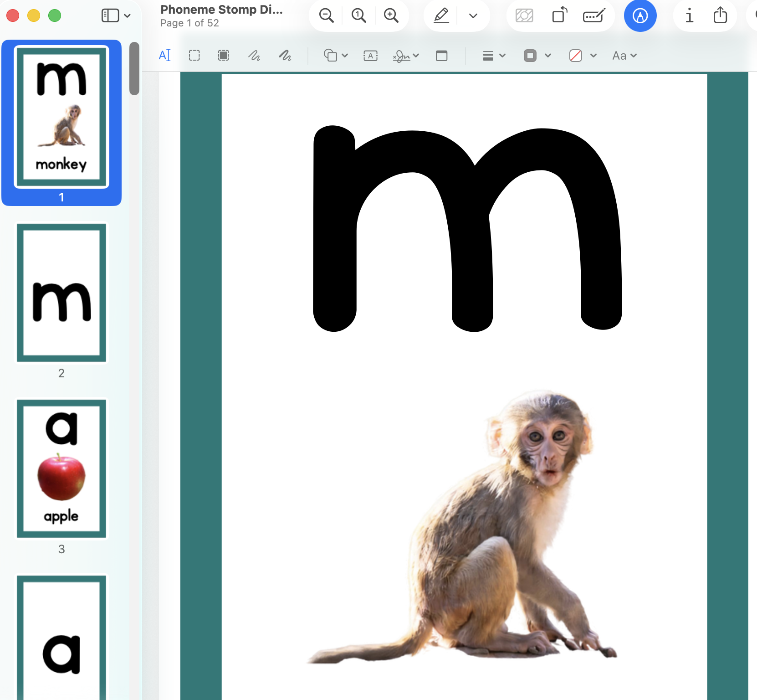Click the monkey image on the page
This screenshot has height=700, width=757.
click(x=462, y=527)
